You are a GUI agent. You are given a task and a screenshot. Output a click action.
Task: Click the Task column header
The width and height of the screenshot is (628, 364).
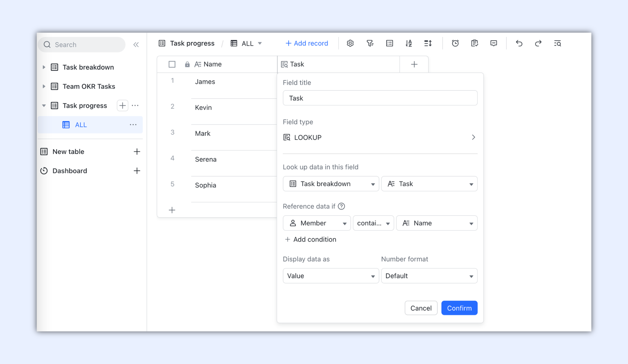pos(339,64)
